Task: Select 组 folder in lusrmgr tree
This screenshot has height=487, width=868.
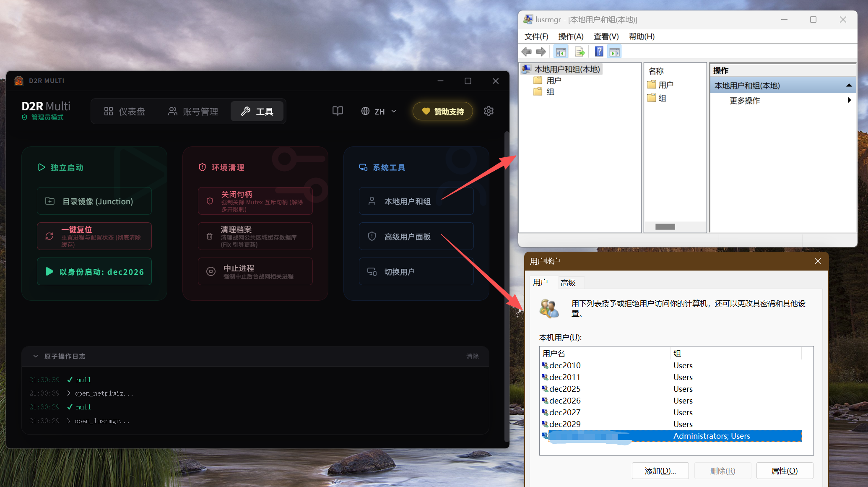Action: click(x=544, y=92)
